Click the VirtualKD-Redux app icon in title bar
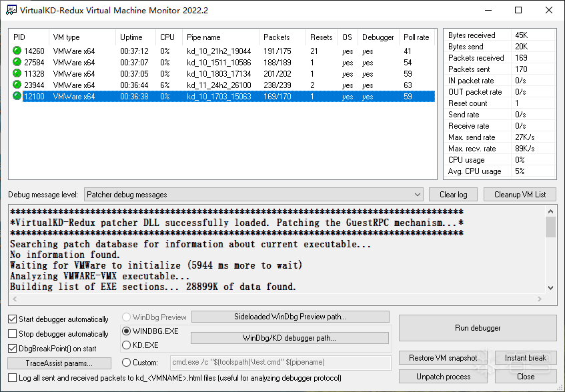 point(11,10)
